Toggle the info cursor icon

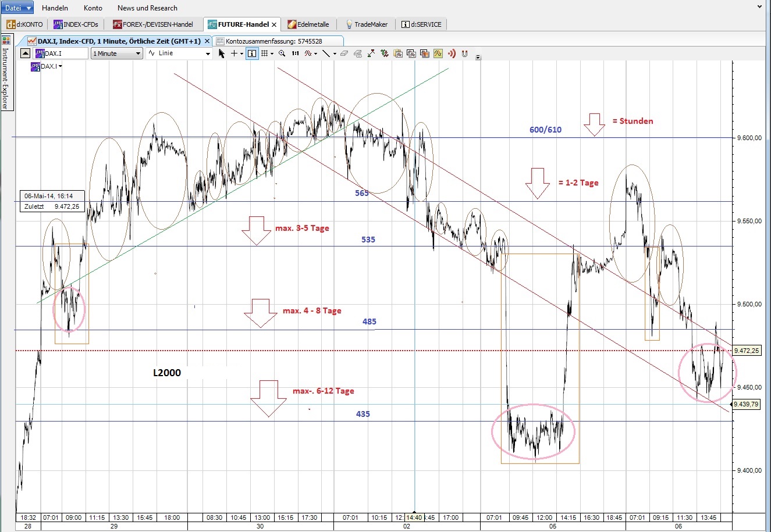[x=251, y=53]
